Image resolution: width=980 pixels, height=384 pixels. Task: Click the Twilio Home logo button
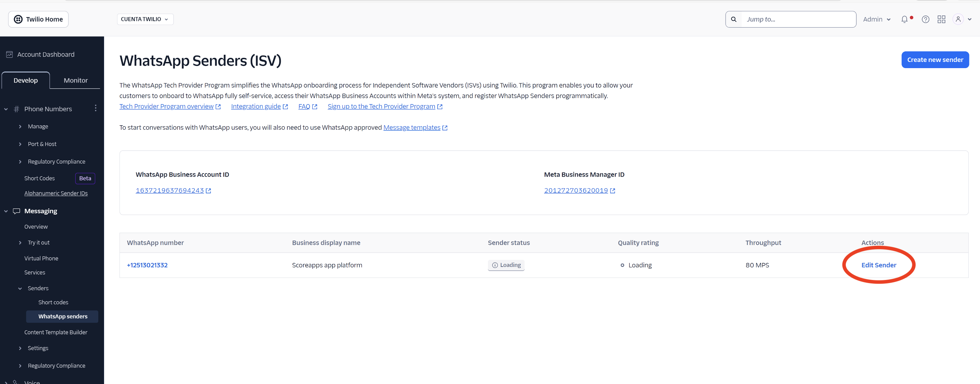[38, 20]
